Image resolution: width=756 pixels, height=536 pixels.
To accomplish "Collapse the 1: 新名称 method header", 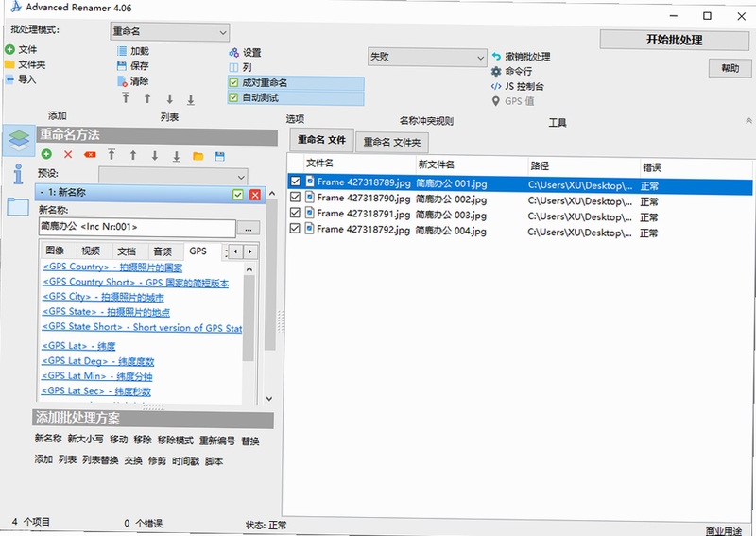I will click(42, 192).
